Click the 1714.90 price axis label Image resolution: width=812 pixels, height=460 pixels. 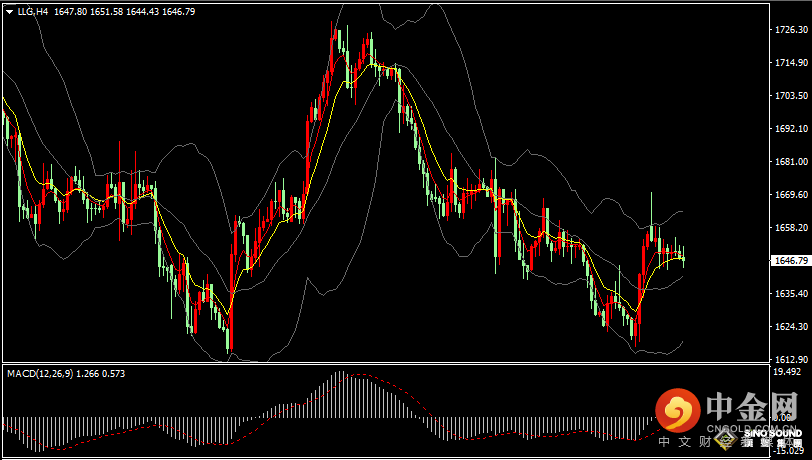click(x=791, y=63)
